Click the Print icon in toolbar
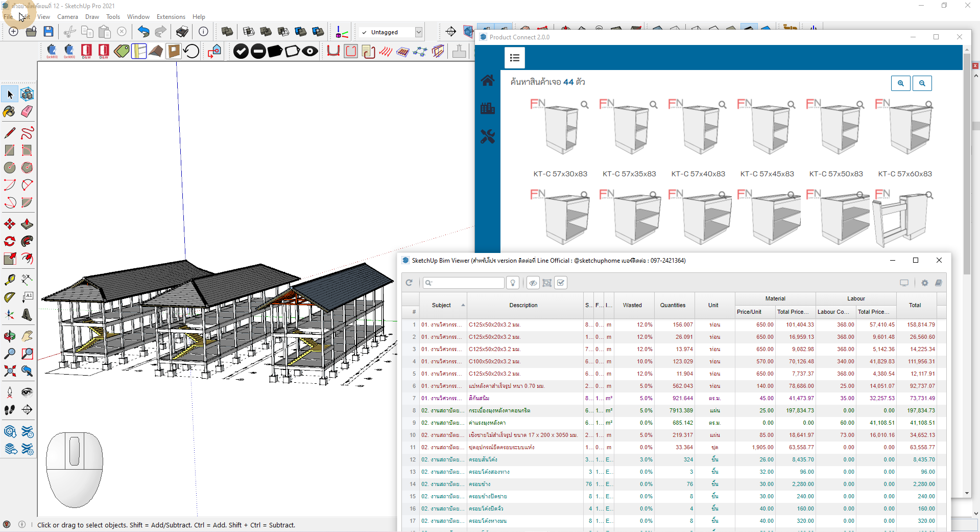Image resolution: width=980 pixels, height=532 pixels. pyautogui.click(x=182, y=32)
